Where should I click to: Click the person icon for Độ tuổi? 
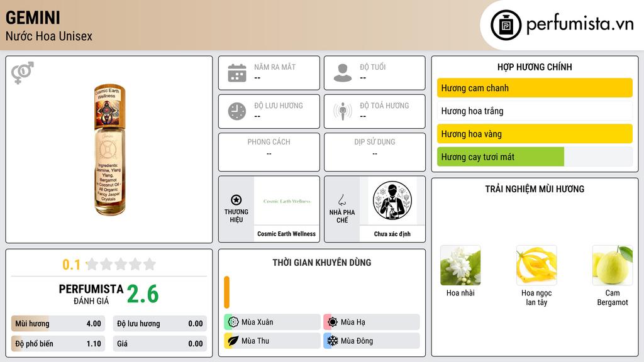(343, 73)
